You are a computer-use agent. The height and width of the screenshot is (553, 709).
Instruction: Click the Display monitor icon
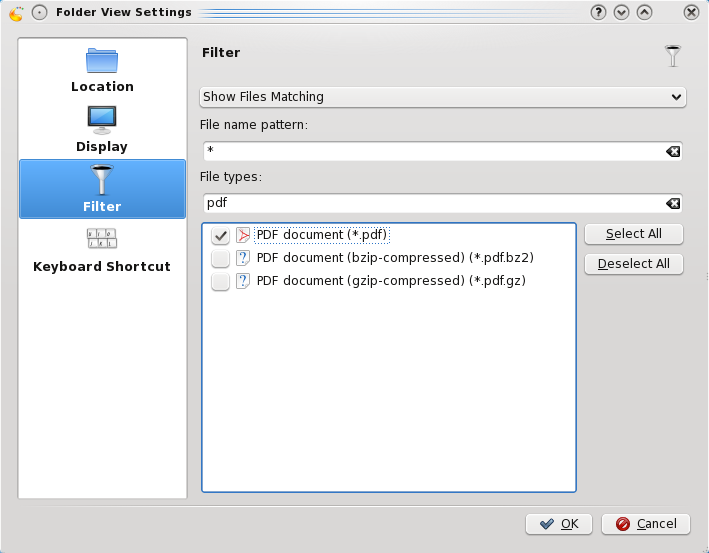coord(102,120)
